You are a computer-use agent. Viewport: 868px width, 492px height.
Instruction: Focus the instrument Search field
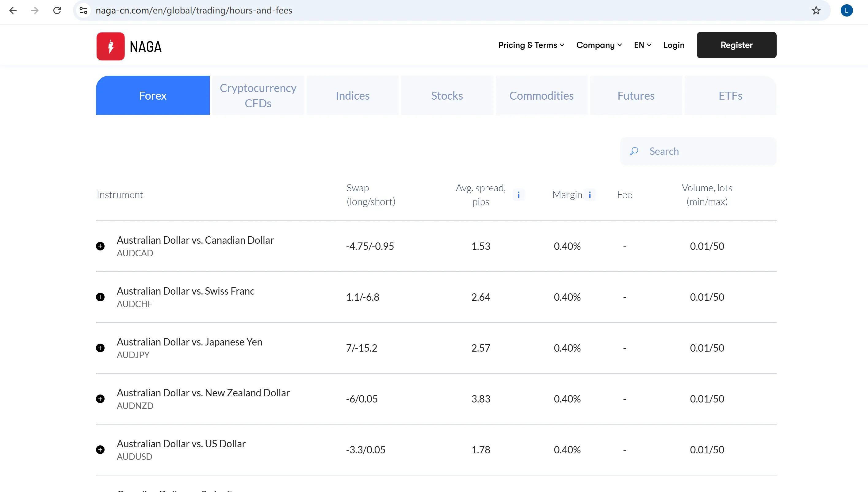point(698,151)
